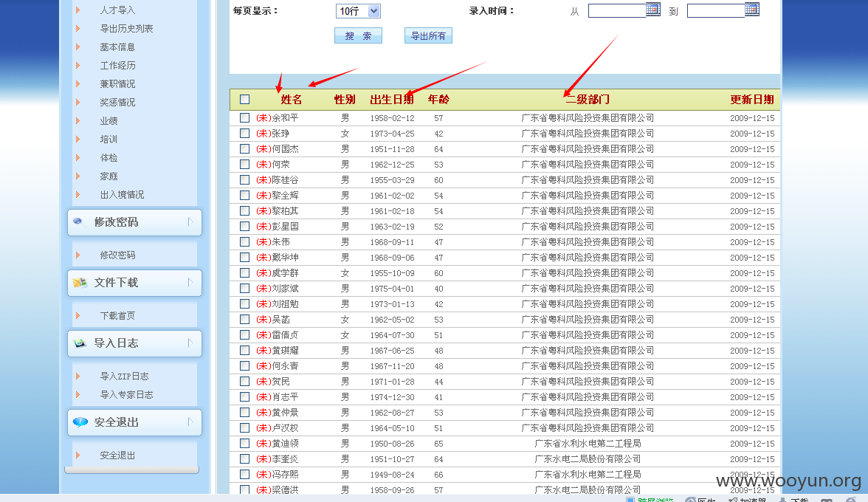Click birth date 1958-02-12

coord(392,118)
